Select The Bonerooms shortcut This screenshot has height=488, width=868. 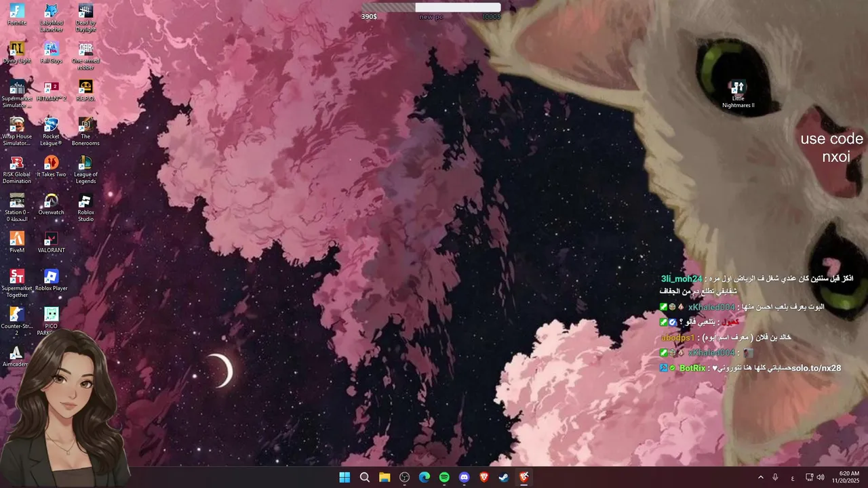[85, 132]
